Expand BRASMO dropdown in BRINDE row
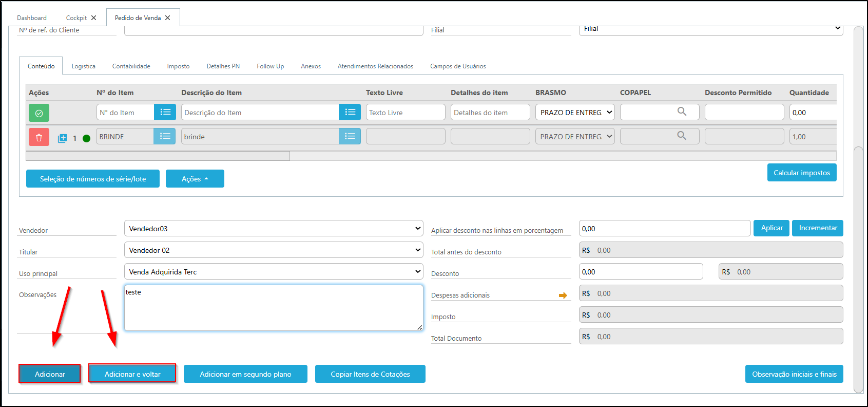The image size is (868, 407). point(575,136)
